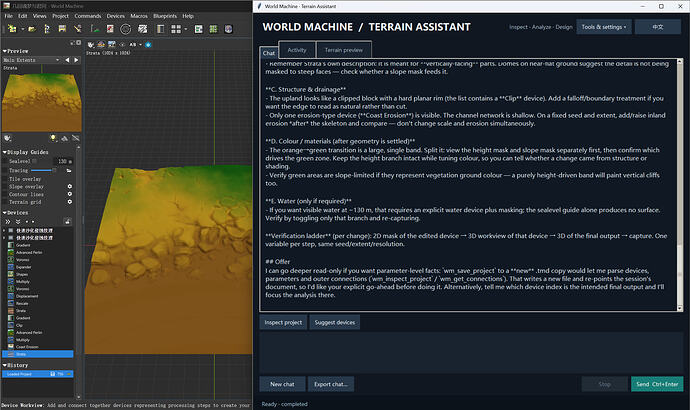Enable the Sealevel guide checkbox
Image resolution: width=690 pixels, height=410 pixels.
tap(5, 161)
